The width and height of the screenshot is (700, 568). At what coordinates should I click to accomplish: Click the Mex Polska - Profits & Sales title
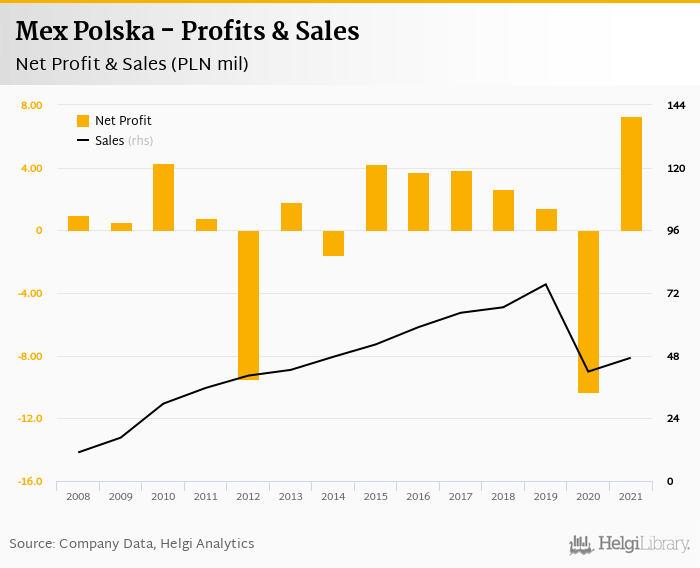click(187, 32)
